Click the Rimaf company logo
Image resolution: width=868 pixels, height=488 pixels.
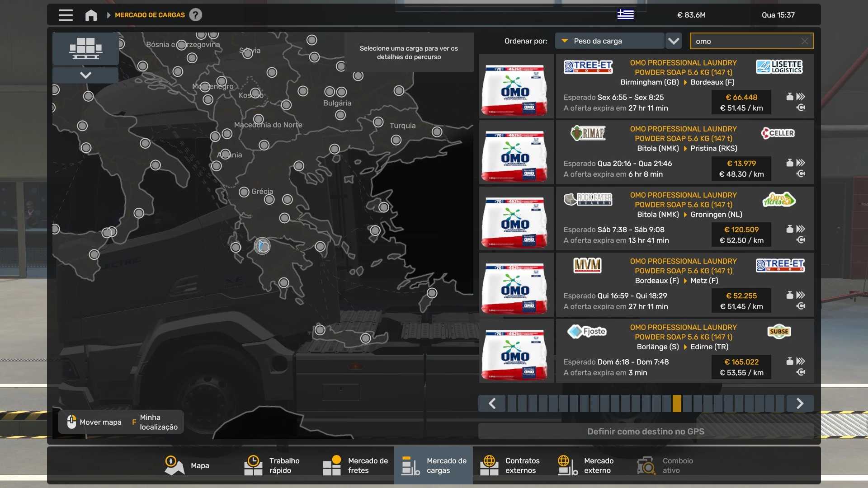(x=588, y=133)
